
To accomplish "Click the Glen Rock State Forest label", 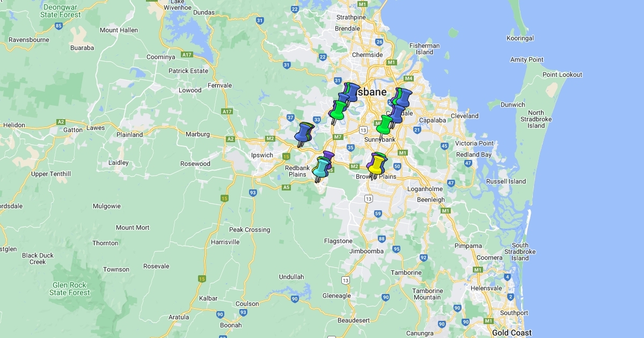I will tap(70, 289).
